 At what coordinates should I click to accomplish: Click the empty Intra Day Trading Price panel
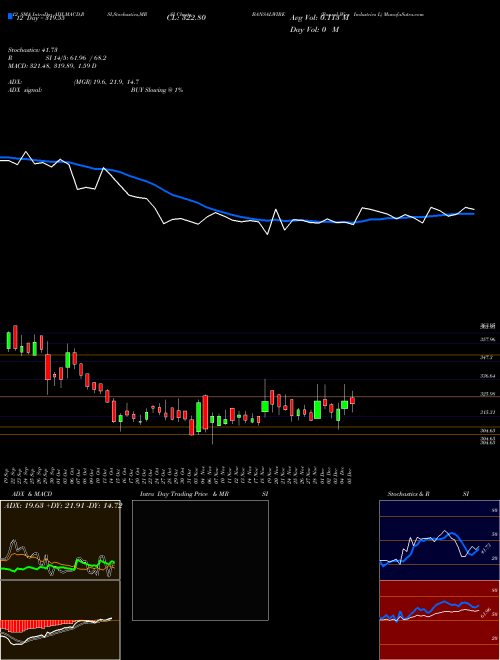[200, 560]
